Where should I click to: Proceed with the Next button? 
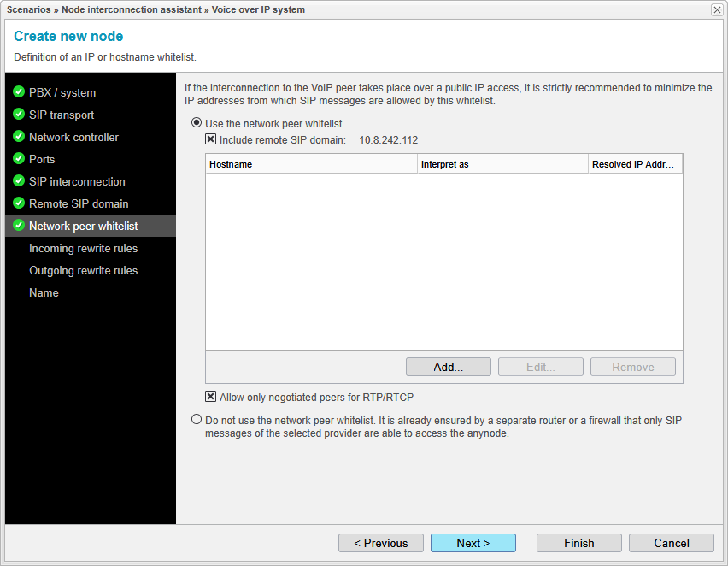pyautogui.click(x=473, y=542)
